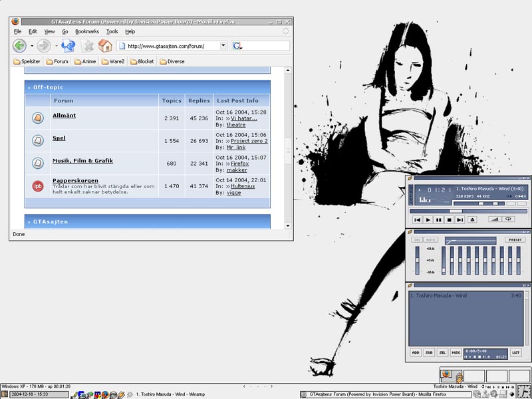Pause playback in Winamp
The width and height of the screenshot is (532, 399).
[x=439, y=219]
